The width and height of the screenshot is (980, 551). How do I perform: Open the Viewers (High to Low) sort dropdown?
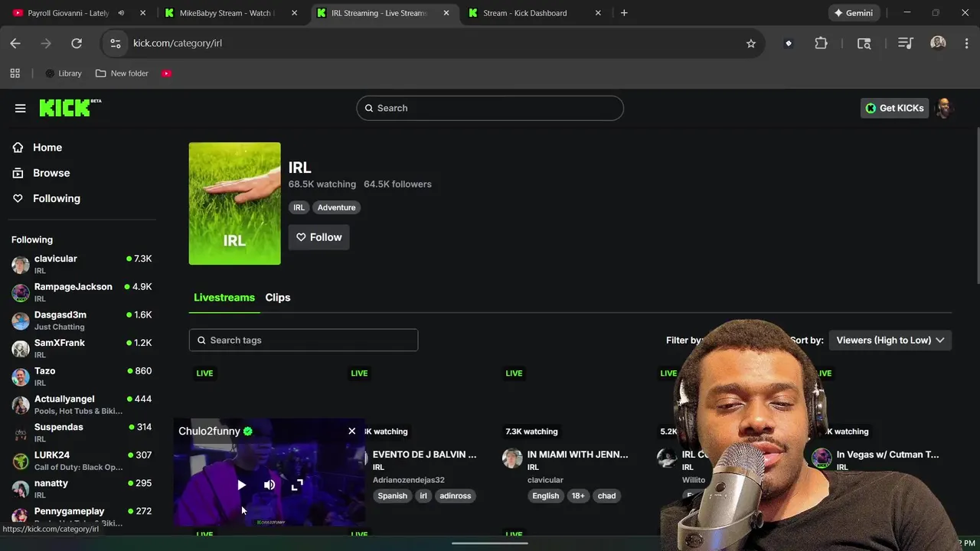click(890, 340)
